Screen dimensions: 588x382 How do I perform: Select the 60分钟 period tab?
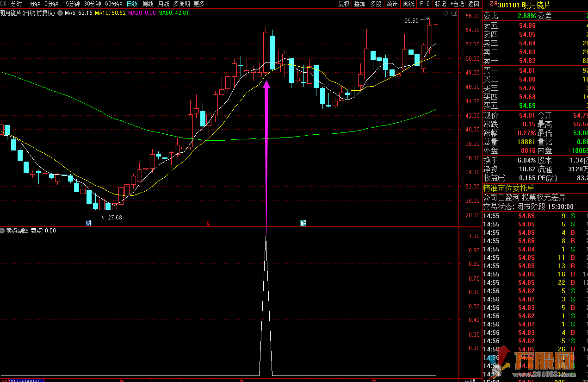coord(113,4)
